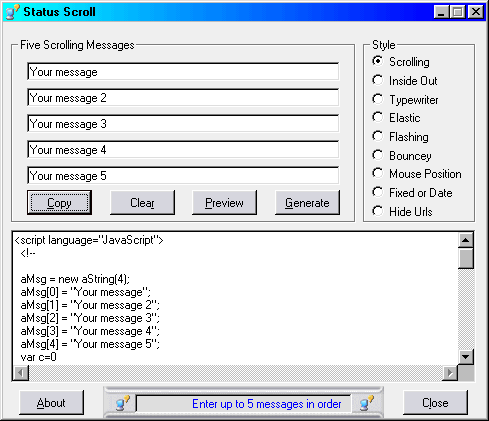
Task: Select the Scrolling style radio button
Action: pos(378,61)
